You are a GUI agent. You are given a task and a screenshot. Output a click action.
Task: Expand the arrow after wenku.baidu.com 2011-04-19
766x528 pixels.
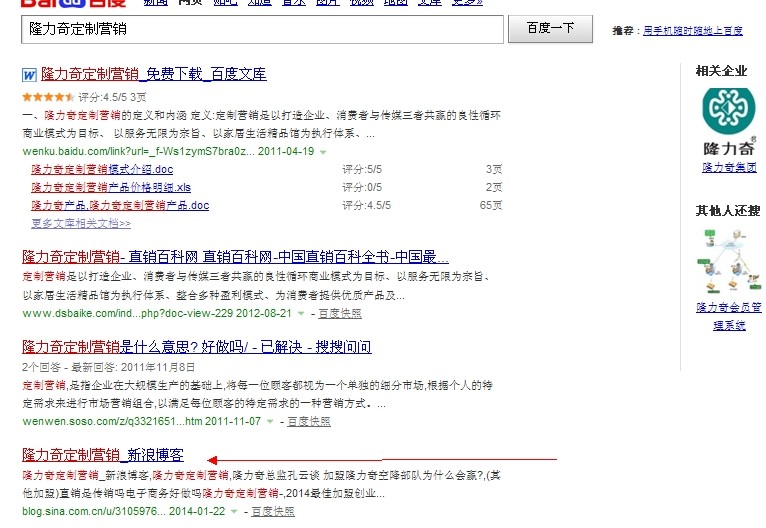pyautogui.click(x=323, y=152)
